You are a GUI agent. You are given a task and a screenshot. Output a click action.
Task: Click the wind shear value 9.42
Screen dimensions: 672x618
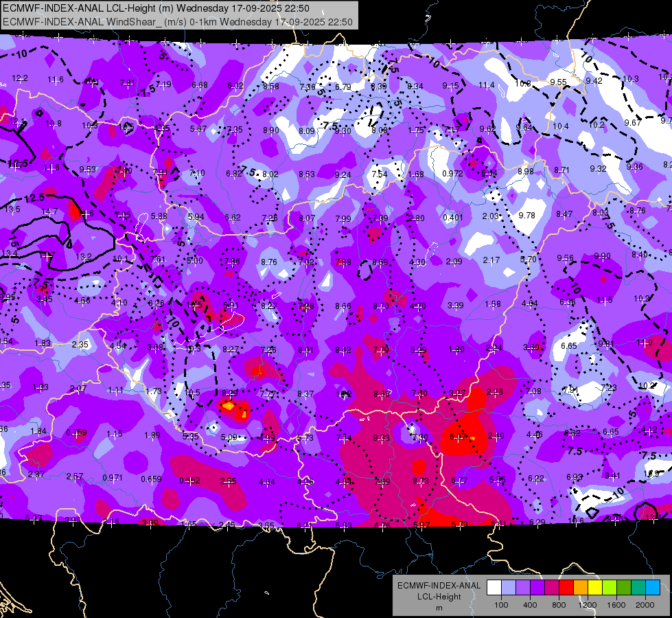click(x=594, y=80)
